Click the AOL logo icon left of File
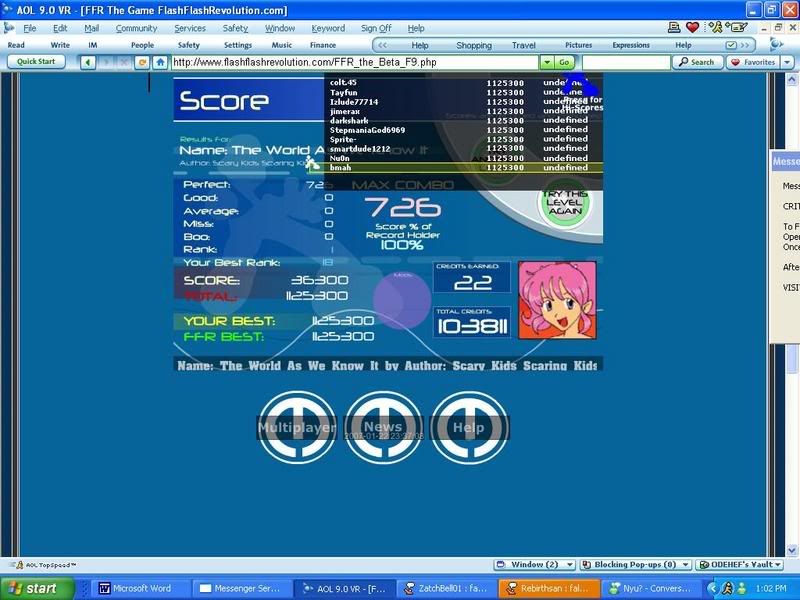The image size is (800, 600). click(9, 28)
